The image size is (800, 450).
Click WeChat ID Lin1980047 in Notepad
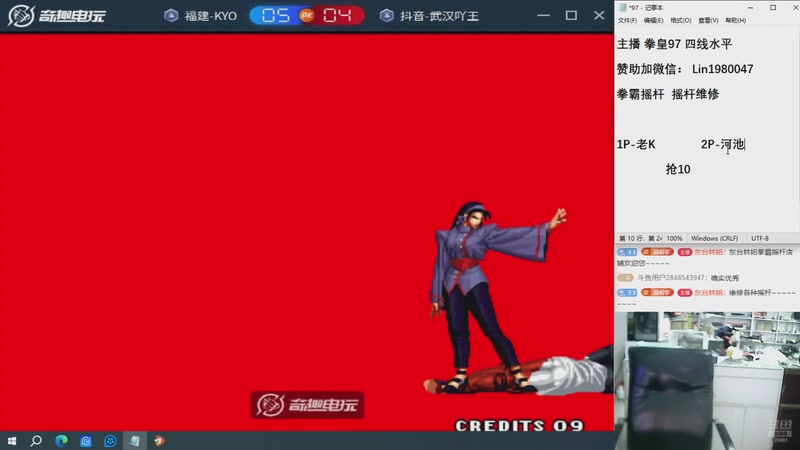pos(722,69)
